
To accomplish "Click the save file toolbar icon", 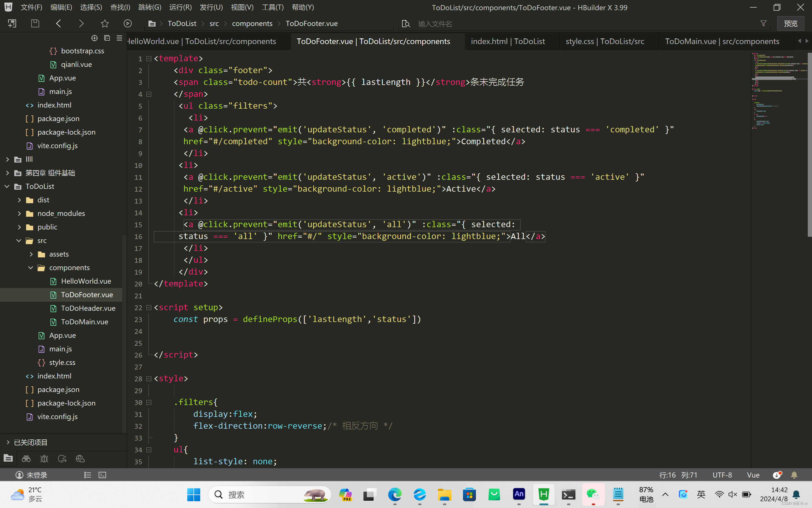I will 35,23.
